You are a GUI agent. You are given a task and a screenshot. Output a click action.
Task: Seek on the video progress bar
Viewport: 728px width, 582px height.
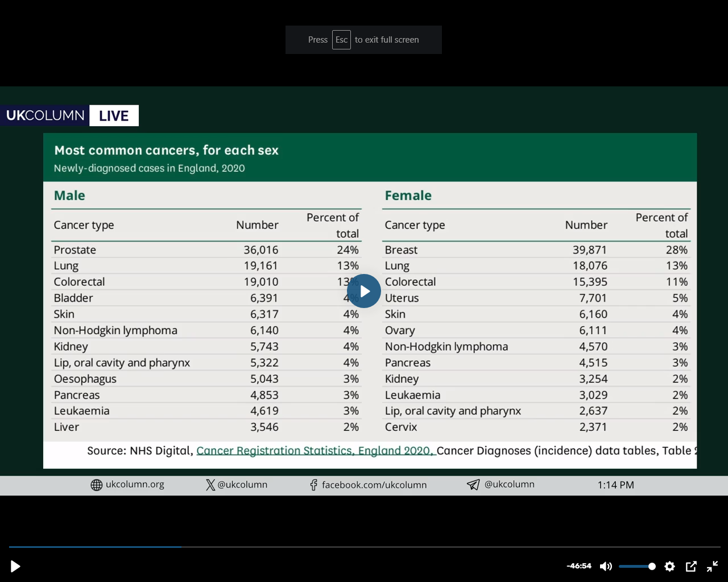coord(365,547)
